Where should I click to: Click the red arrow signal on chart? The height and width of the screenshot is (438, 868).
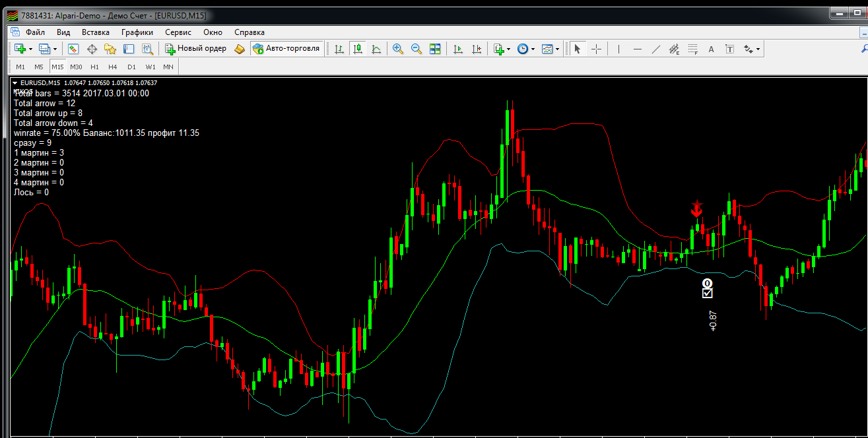[696, 210]
